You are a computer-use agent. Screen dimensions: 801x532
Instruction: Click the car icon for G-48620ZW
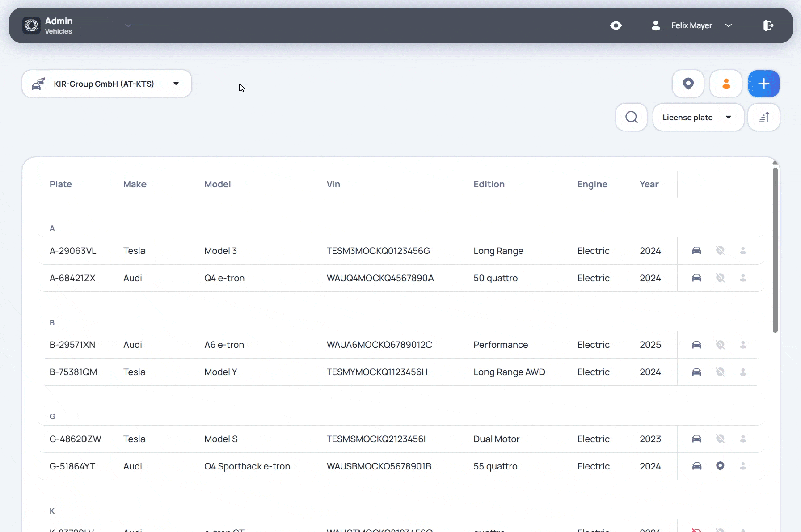pos(696,439)
